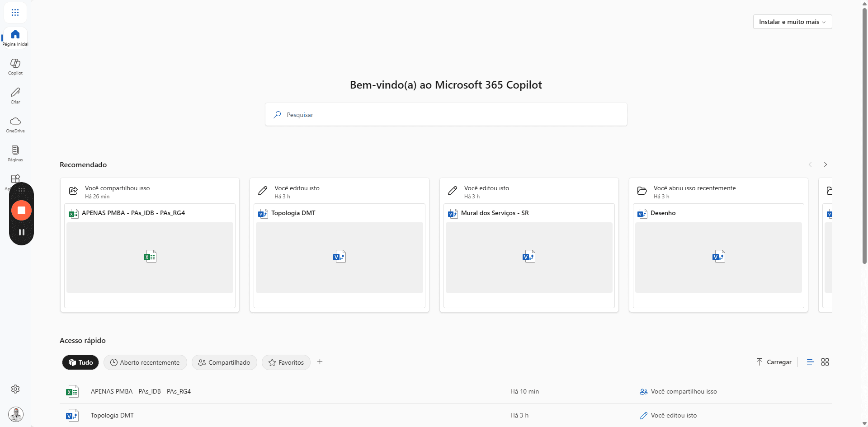Open the Apps icon in sidebar

click(x=15, y=178)
